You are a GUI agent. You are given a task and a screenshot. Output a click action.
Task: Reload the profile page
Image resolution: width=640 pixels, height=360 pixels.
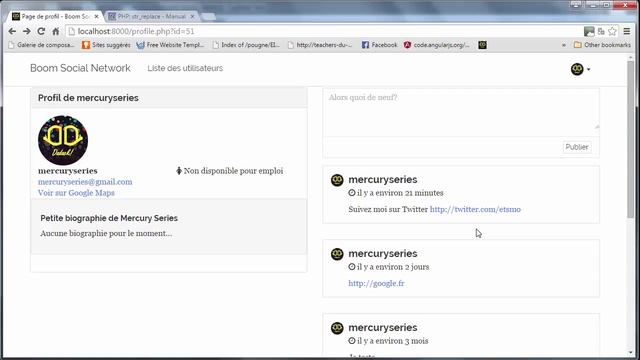[41, 31]
